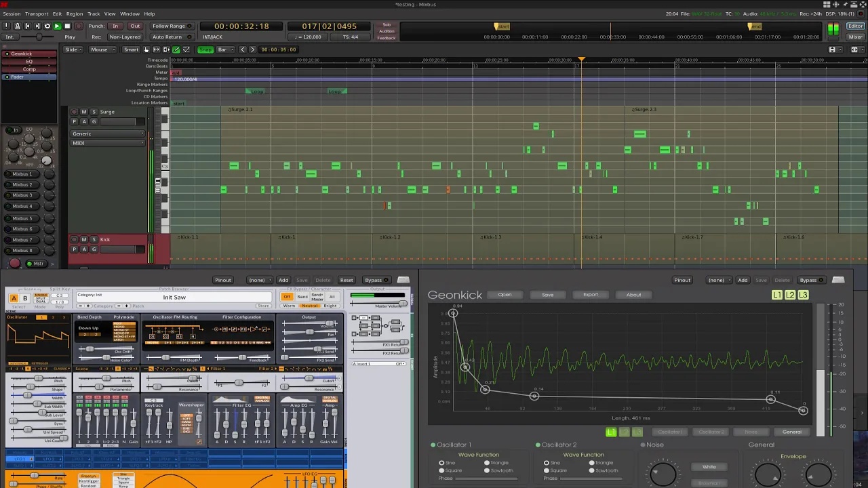Select layer L1 at Geonkick top right
Screen dimensions: 868x488
pyautogui.click(x=777, y=295)
